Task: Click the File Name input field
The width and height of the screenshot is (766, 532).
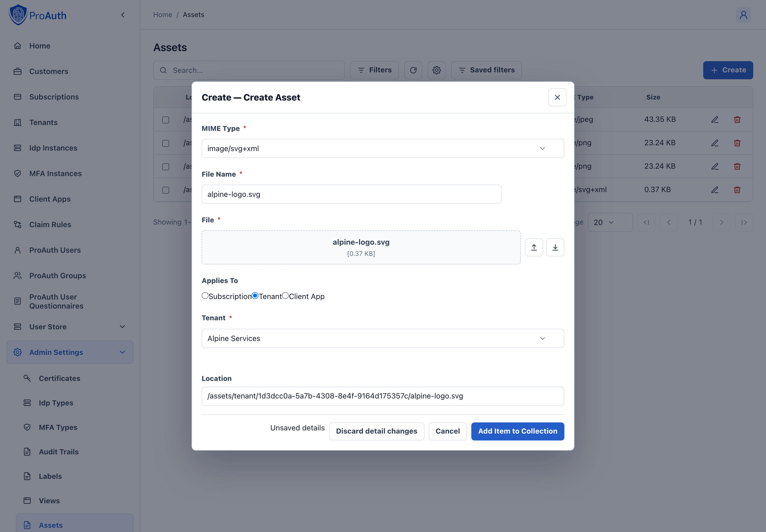Action: click(x=351, y=194)
